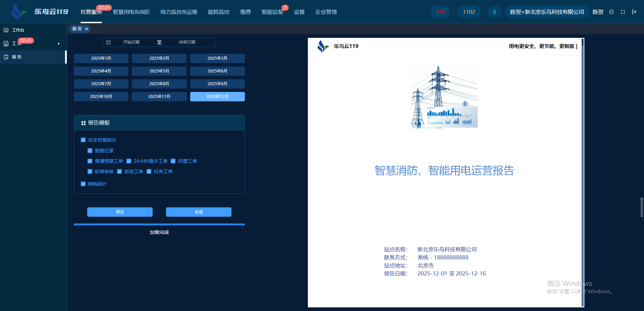Viewport: 644px width, 311px height.
Task: Select the 2025年8月 month button
Action: click(x=159, y=84)
